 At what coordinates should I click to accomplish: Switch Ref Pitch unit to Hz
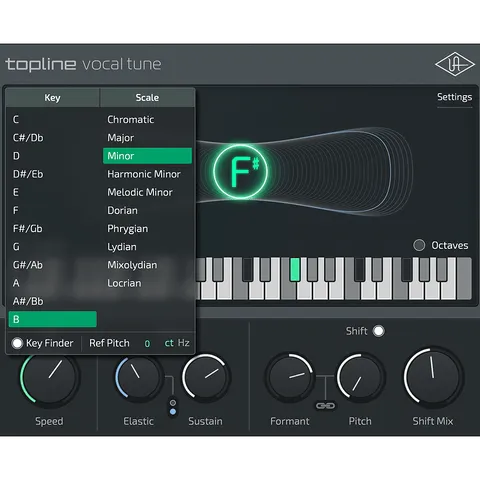184,343
